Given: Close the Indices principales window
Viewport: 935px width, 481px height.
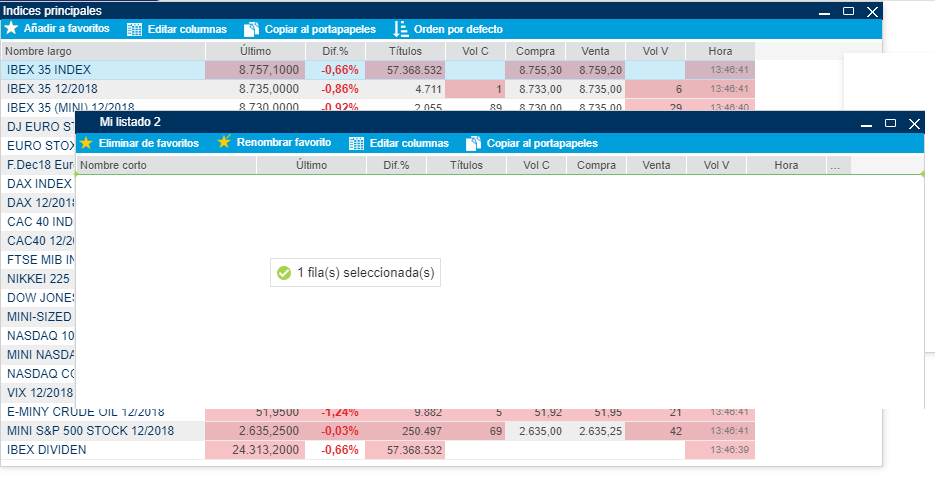Looking at the screenshot, I should click(872, 11).
